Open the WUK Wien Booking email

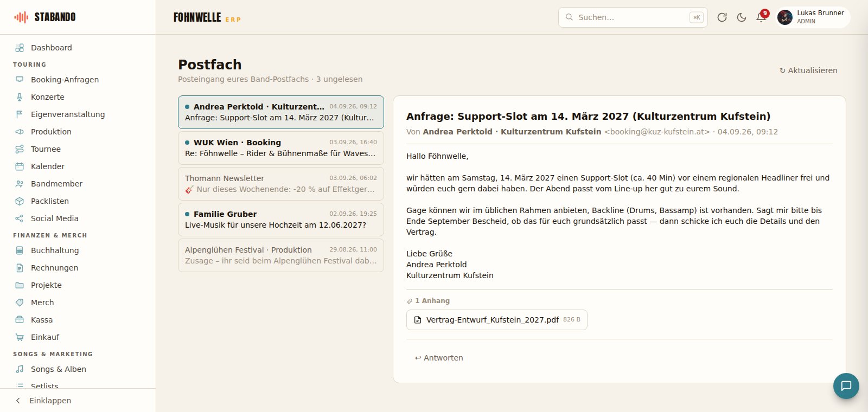point(281,148)
